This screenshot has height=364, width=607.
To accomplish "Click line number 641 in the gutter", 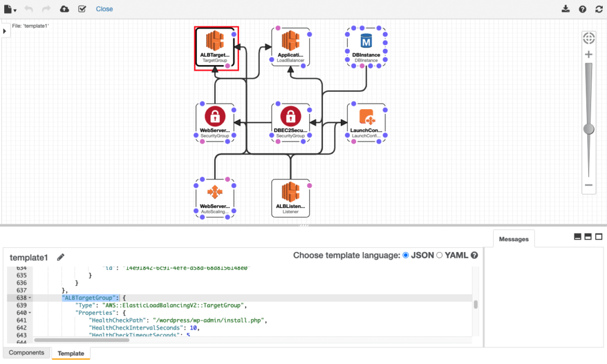I will pyautogui.click(x=22, y=320).
